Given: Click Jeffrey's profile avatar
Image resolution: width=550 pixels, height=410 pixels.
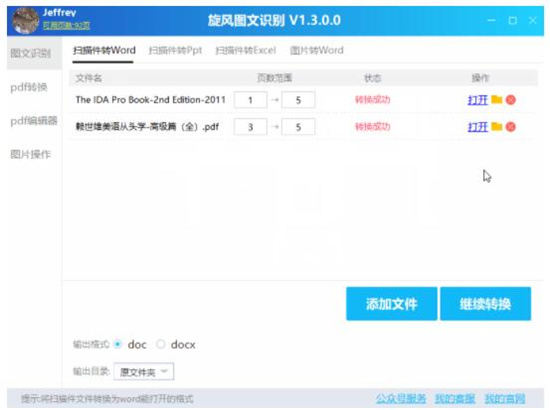Looking at the screenshot, I should [x=25, y=21].
